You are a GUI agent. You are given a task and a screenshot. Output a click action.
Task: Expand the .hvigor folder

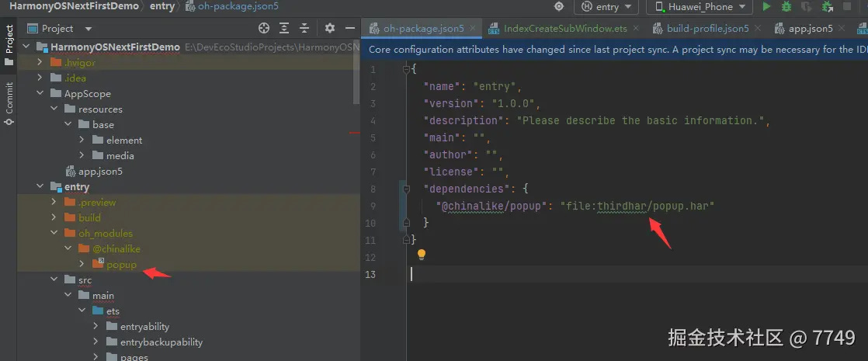pyautogui.click(x=40, y=63)
